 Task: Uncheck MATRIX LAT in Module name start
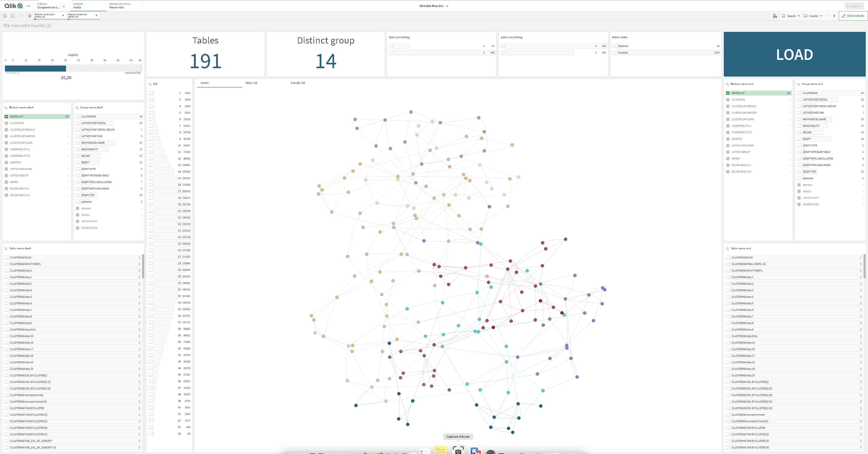pyautogui.click(x=6, y=117)
